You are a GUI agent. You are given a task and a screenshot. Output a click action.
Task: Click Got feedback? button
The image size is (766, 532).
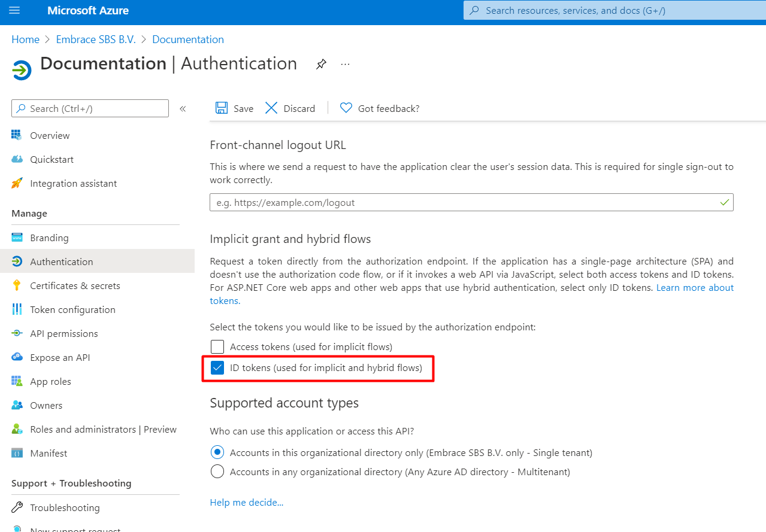[x=380, y=108]
